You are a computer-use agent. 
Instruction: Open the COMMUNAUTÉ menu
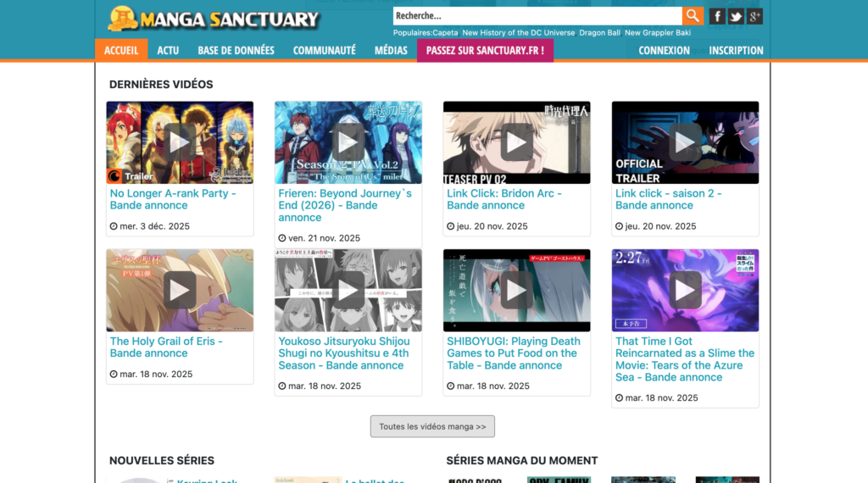coord(325,50)
